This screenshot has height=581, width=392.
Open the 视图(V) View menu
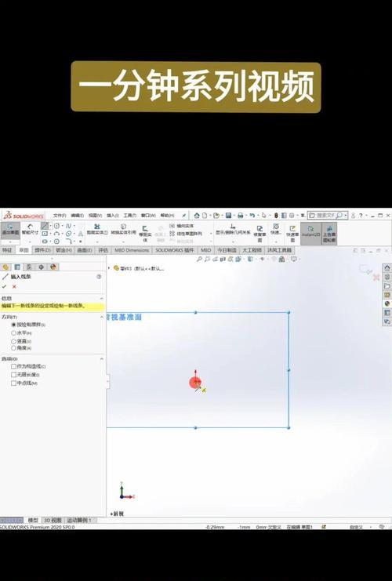[95, 216]
